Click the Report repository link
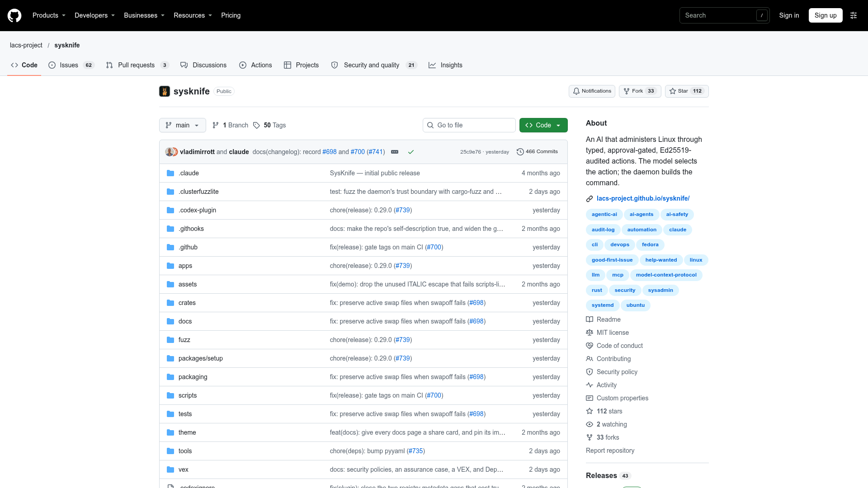Image resolution: width=868 pixels, height=488 pixels. pyautogui.click(x=610, y=450)
